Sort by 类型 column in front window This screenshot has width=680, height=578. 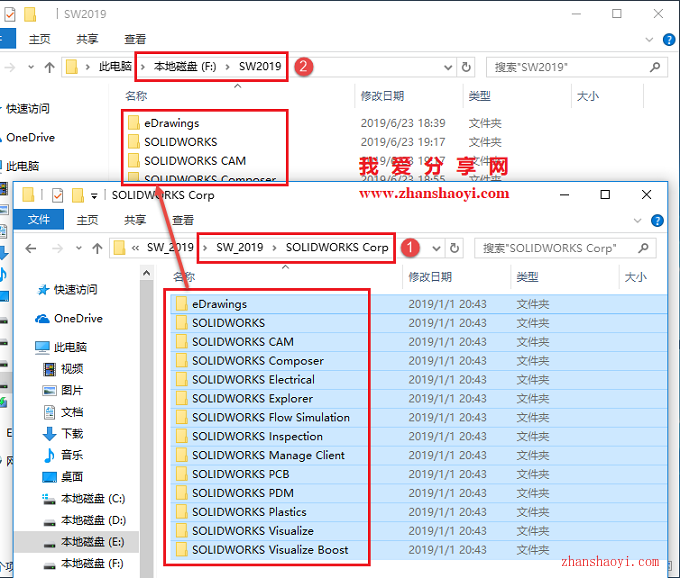pos(527,277)
